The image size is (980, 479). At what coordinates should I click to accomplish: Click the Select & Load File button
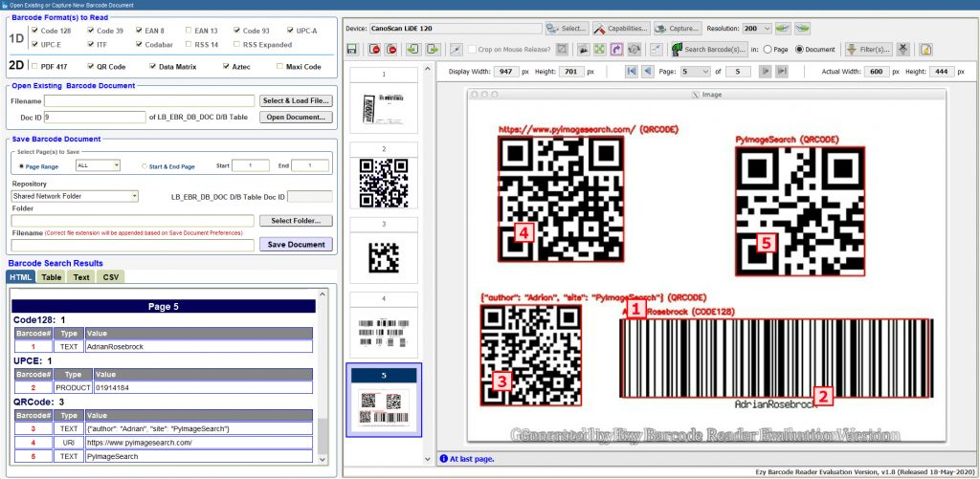coord(297,100)
